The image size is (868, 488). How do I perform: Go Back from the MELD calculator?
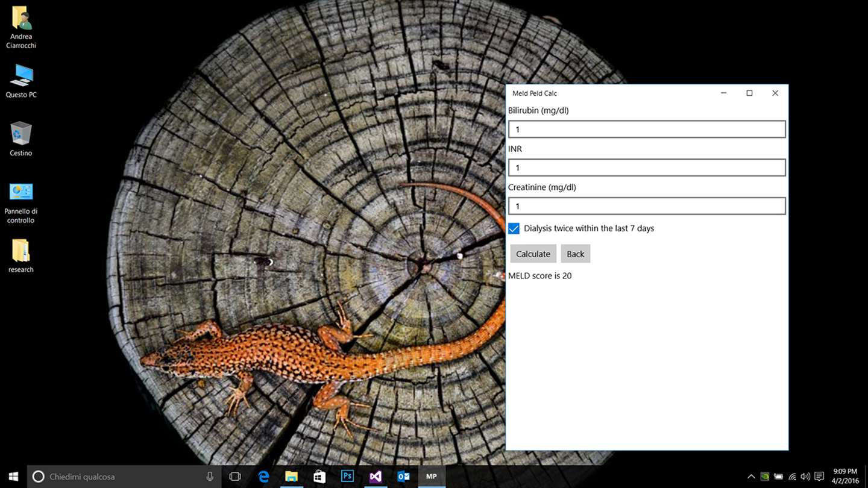click(576, 254)
